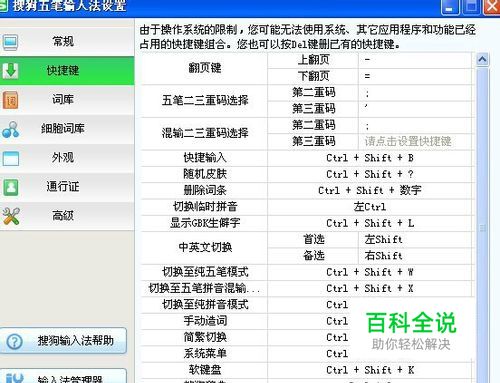This screenshot has width=500, height=383.
Task: Set 混输二三重码 第二重码 shortcut field
Action: 415,125
